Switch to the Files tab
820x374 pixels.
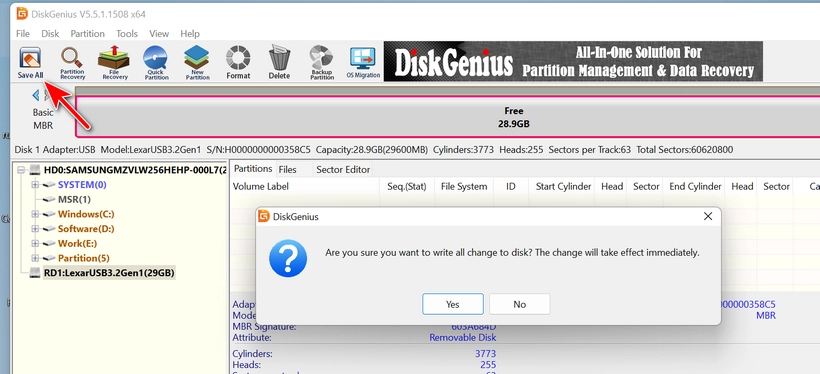(287, 169)
